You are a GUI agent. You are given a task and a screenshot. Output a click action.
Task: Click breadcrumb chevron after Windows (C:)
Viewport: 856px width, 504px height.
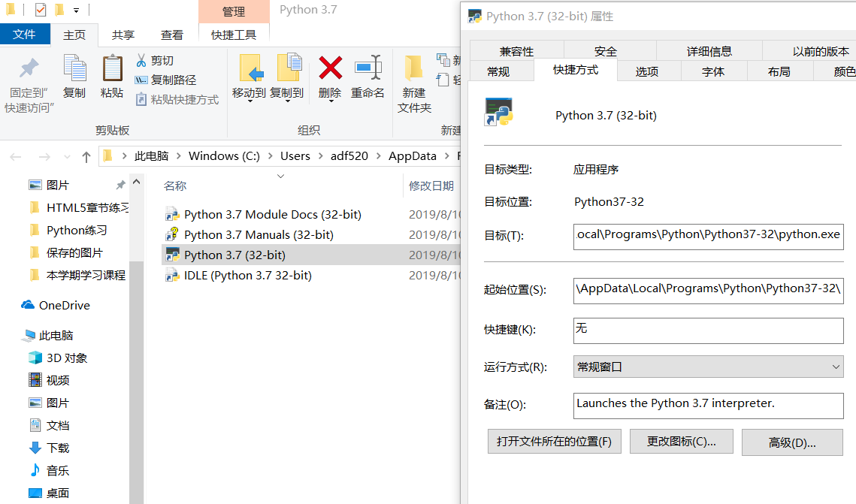pyautogui.click(x=270, y=156)
